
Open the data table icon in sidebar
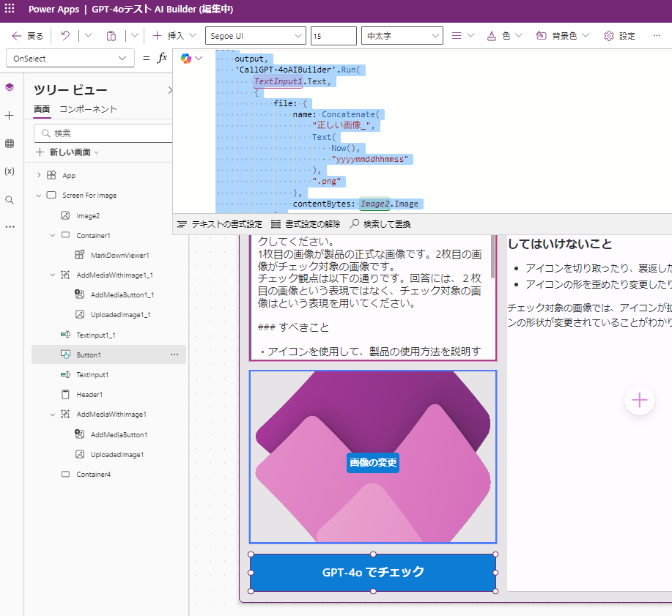(x=10, y=144)
